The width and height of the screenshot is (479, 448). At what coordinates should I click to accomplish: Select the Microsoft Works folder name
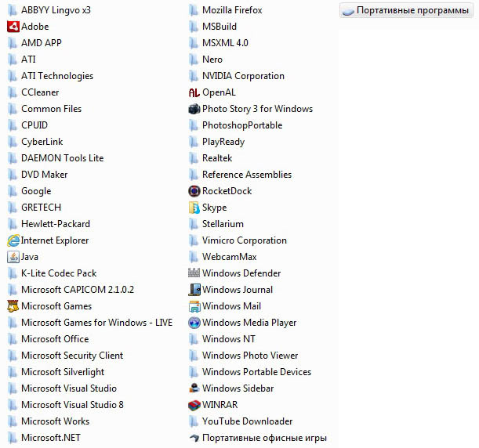pyautogui.click(x=56, y=421)
